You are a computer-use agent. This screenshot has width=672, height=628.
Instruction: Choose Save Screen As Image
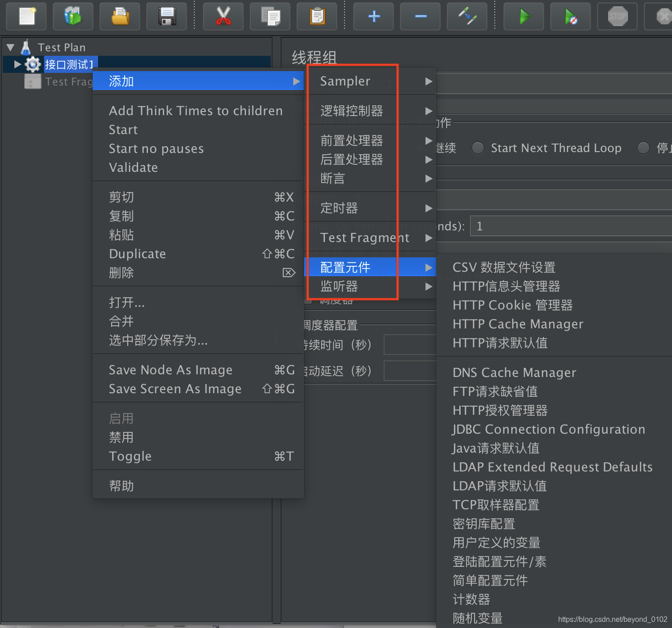click(198, 389)
